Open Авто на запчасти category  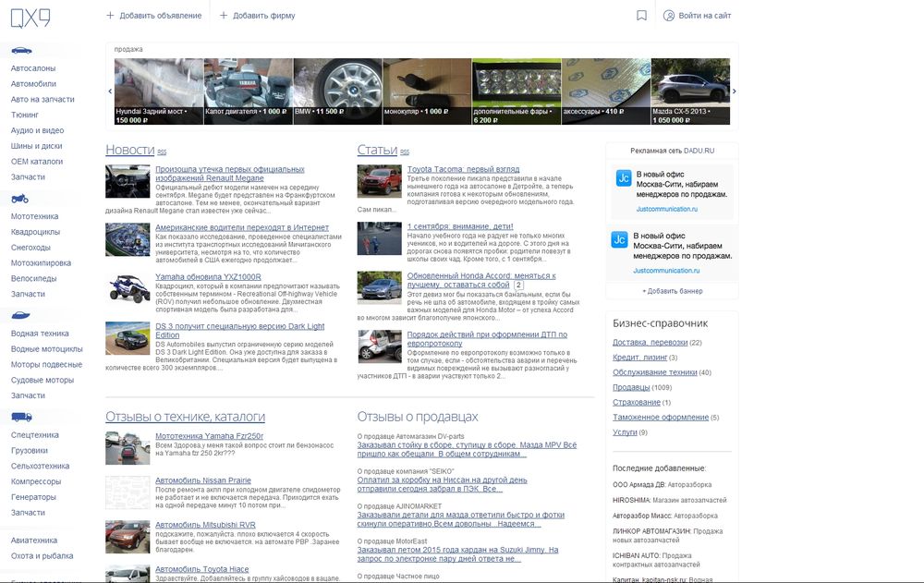(x=43, y=99)
